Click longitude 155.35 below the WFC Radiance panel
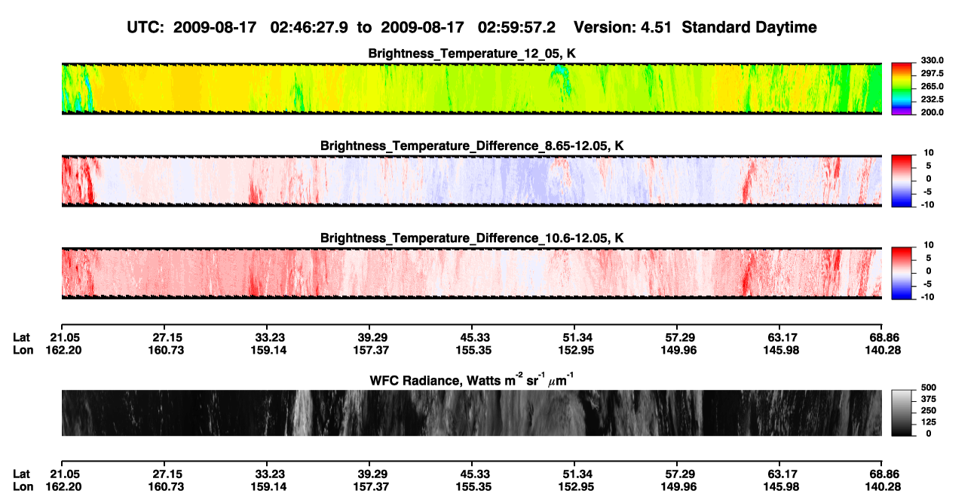The height and width of the screenshot is (503, 980). (x=473, y=486)
